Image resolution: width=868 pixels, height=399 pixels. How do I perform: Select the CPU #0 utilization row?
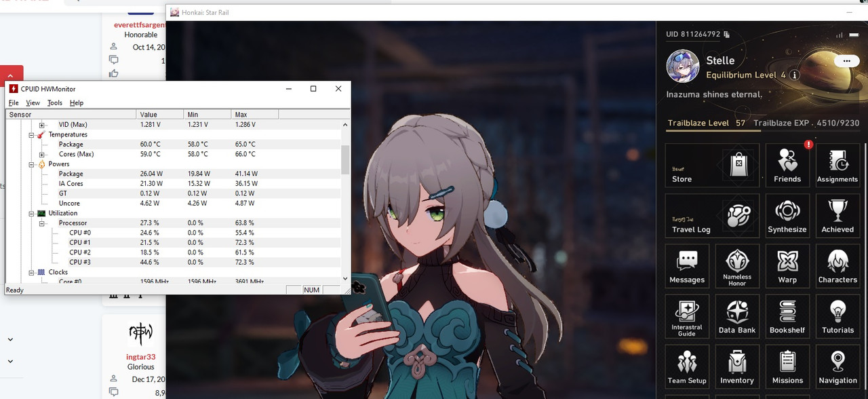(173, 233)
